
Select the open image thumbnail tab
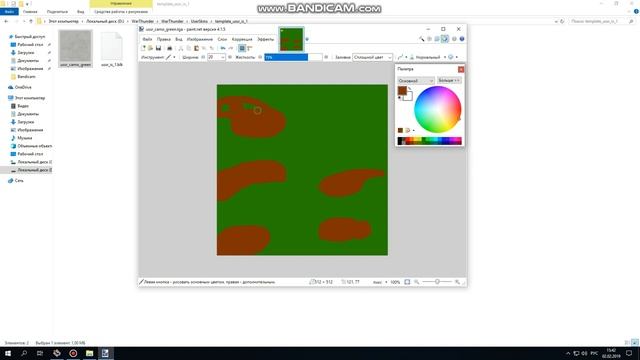point(291,39)
